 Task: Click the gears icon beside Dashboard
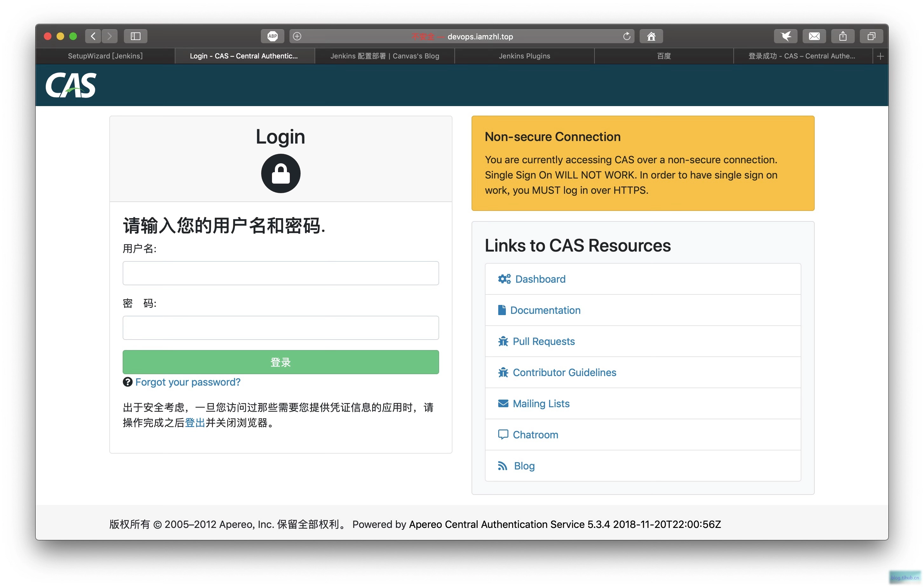pyautogui.click(x=504, y=279)
